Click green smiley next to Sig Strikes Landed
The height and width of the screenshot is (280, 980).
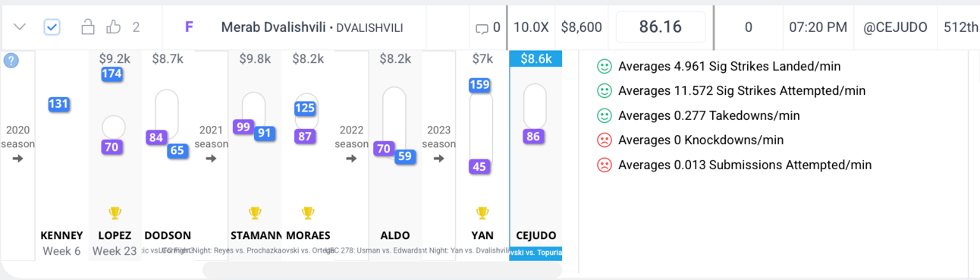click(x=605, y=66)
